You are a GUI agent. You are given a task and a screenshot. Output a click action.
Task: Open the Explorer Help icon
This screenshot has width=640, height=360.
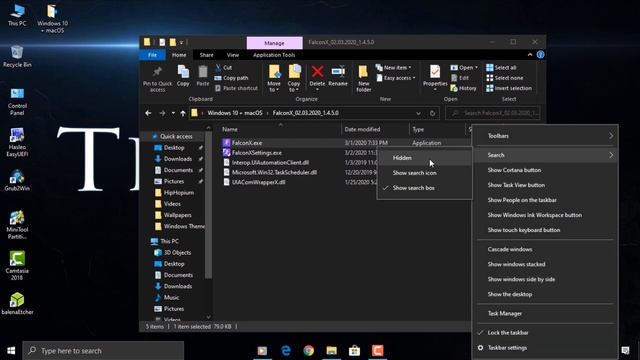coord(540,55)
